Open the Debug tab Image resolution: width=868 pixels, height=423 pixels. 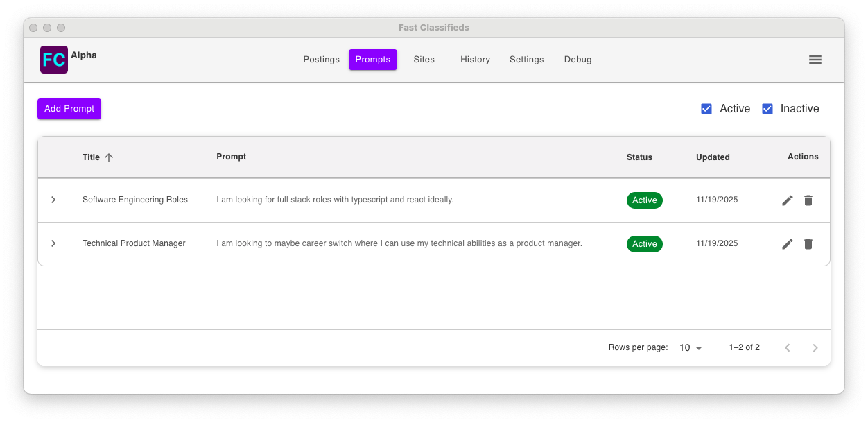pos(578,60)
